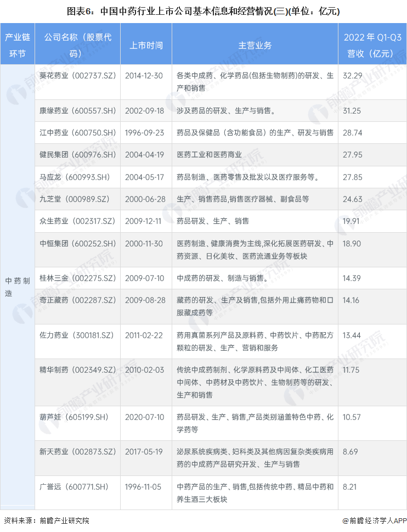The height and width of the screenshot is (532, 407).
Task: Select the 2022年Q1-Q3营收 column header
Action: point(372,44)
